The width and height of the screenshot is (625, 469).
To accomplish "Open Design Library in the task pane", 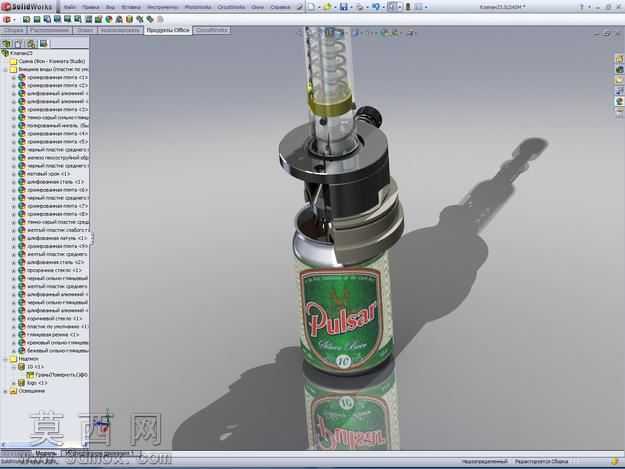I will tap(619, 70).
